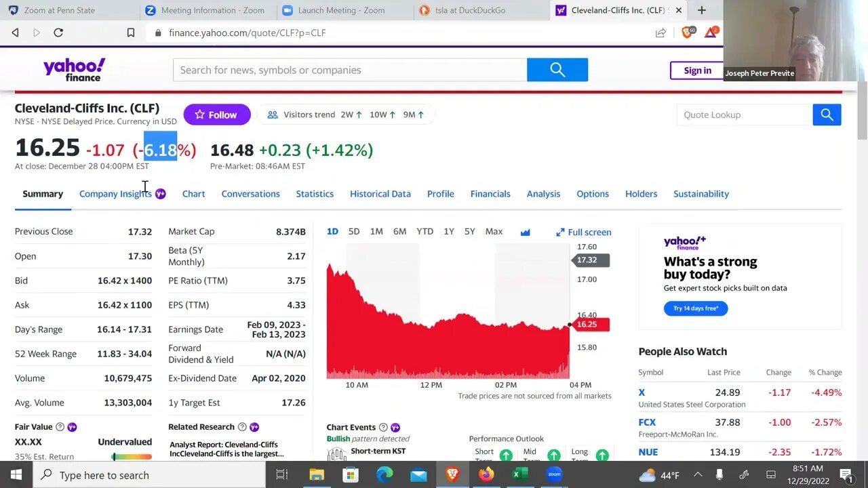Open NUE ticker link
This screenshot has height=488, width=868.
click(648, 452)
